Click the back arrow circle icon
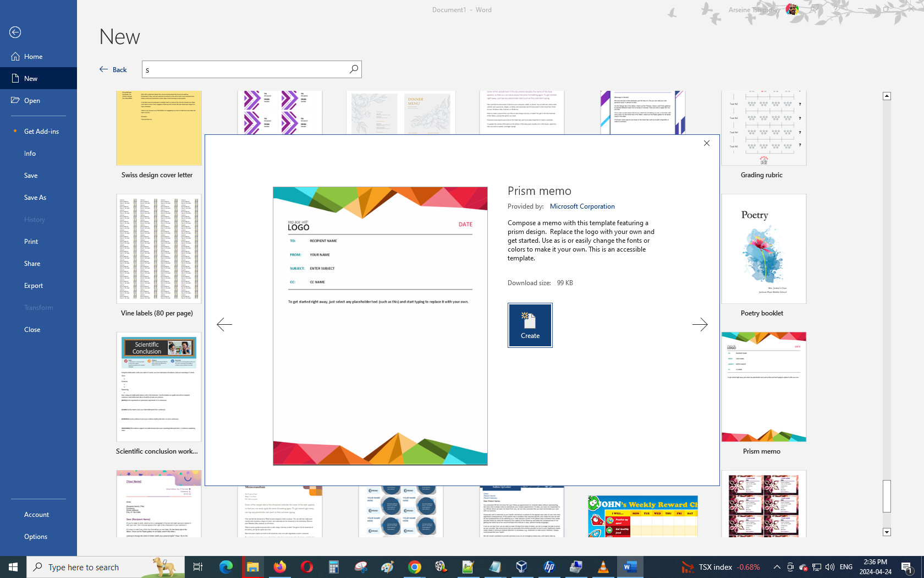The width and height of the screenshot is (924, 578). click(x=15, y=32)
